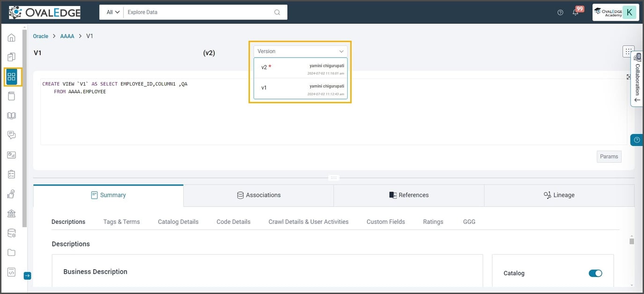Open the nine-dots options menu
Screen dimensions: 644x294
coord(629,51)
